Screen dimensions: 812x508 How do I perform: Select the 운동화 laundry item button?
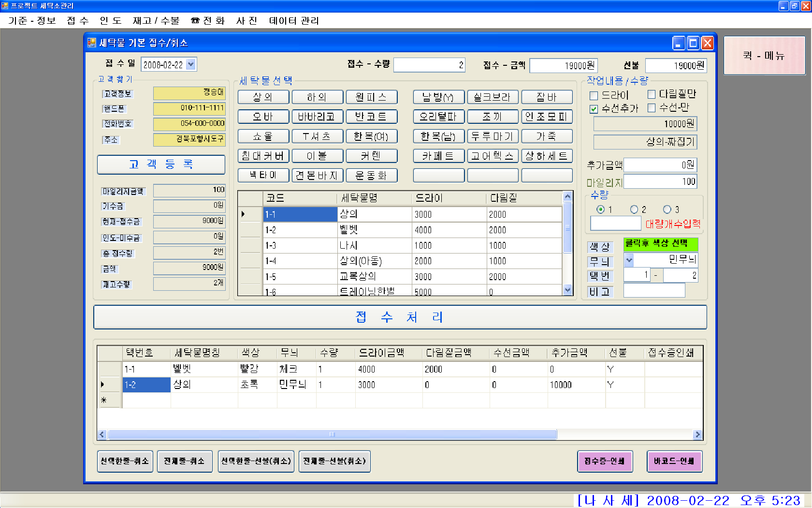click(372, 175)
